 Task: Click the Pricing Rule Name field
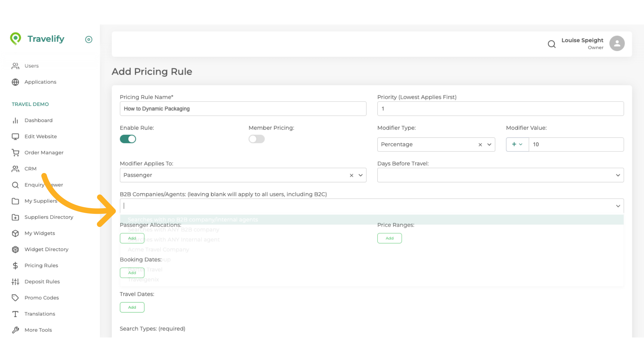pos(243,109)
